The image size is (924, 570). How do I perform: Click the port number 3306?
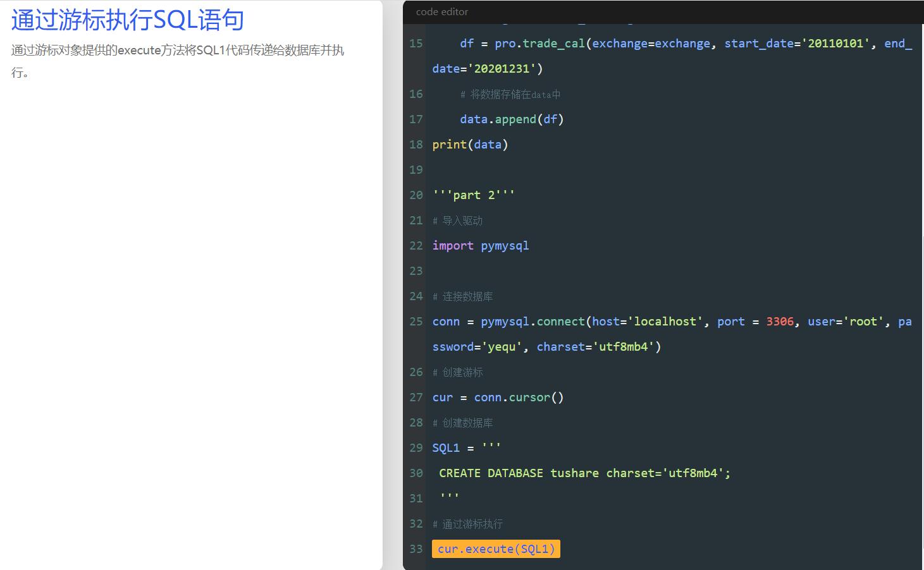coord(780,322)
